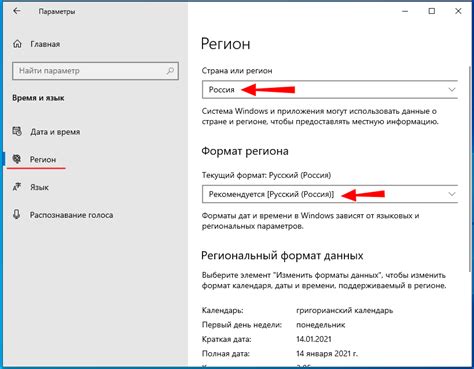Maximize the Параметры window

point(432,11)
